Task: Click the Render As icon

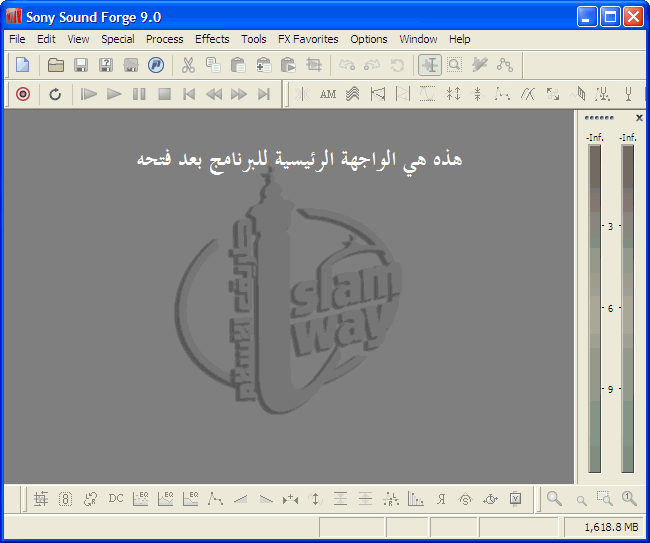Action: coord(131,65)
